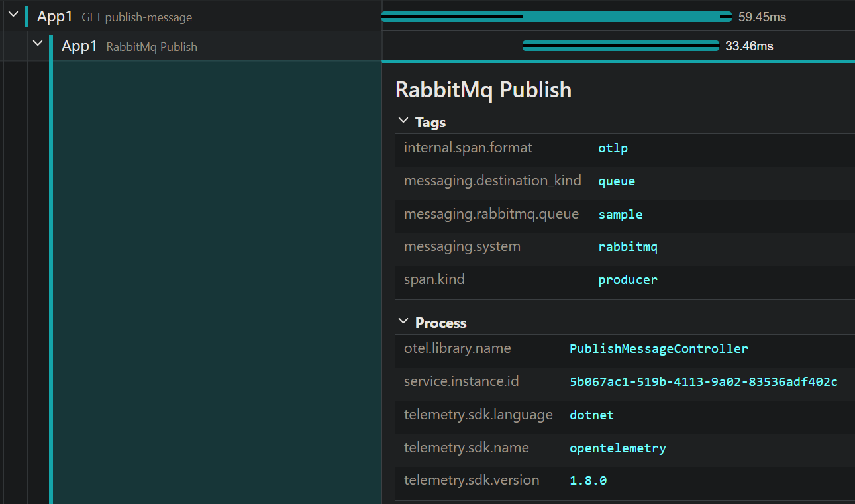Click the internal.span.format tag key

pyautogui.click(x=468, y=148)
